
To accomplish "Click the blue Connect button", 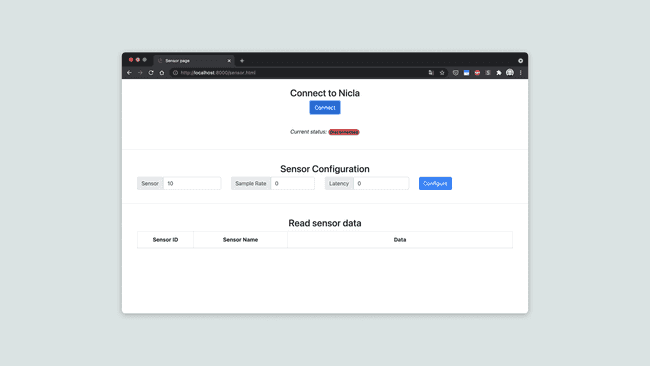I will [x=325, y=107].
